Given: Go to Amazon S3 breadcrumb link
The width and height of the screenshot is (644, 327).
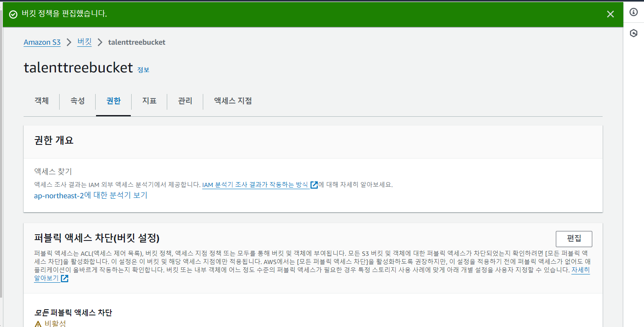Looking at the screenshot, I should (x=42, y=42).
